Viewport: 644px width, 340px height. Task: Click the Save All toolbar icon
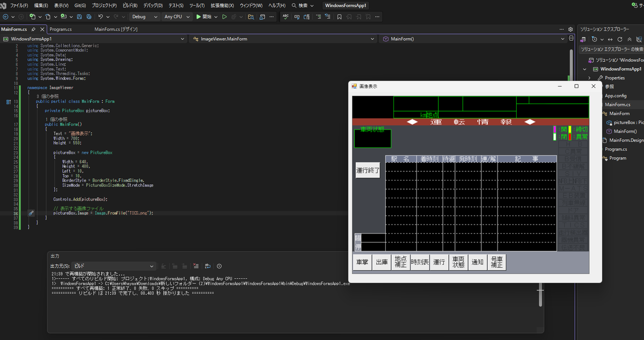click(89, 17)
